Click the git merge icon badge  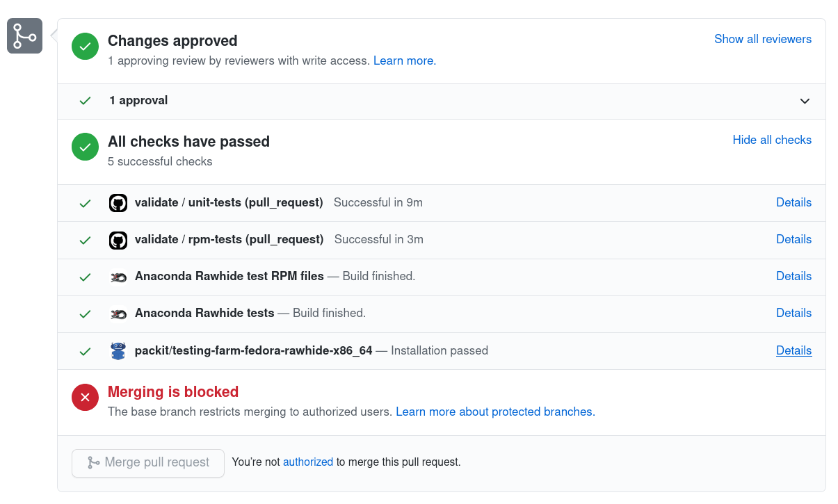[24, 36]
